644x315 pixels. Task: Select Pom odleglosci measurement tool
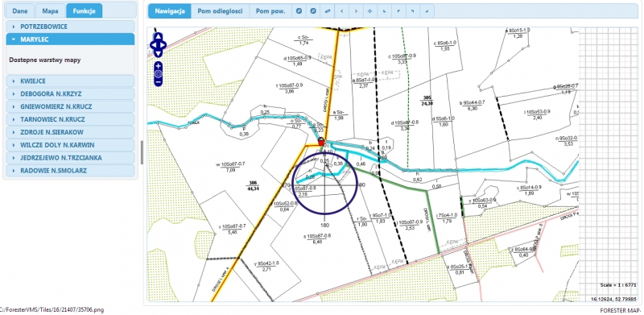pos(220,11)
